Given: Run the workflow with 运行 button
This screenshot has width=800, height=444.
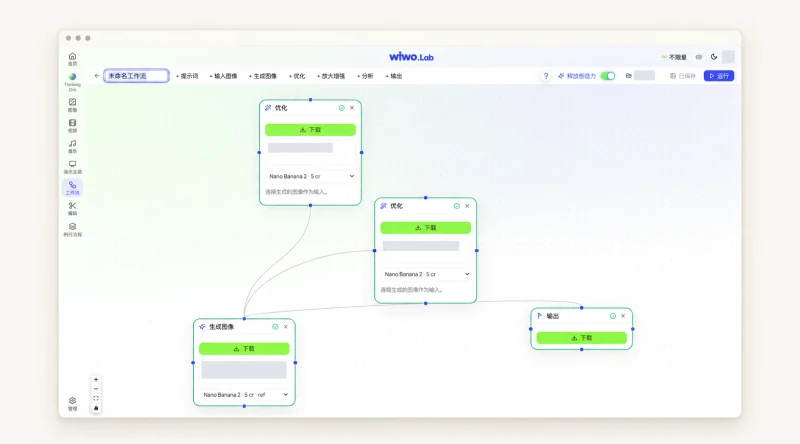Looking at the screenshot, I should click(719, 76).
